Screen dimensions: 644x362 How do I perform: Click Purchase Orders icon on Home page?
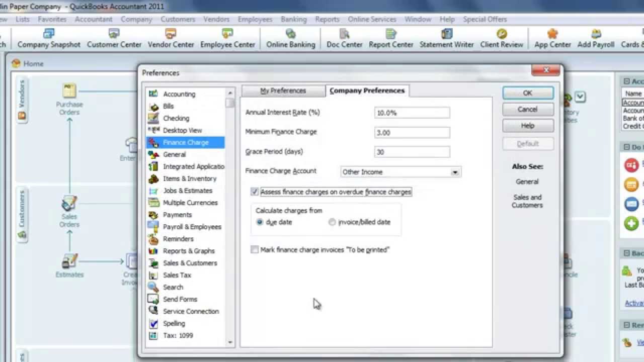69,91
